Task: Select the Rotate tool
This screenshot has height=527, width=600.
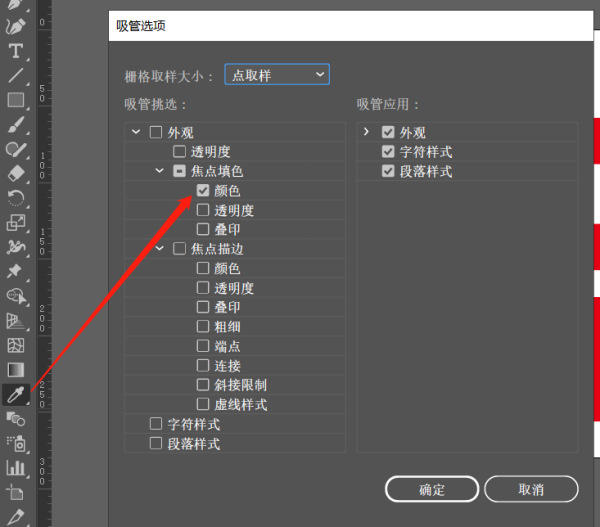Action: (16, 198)
